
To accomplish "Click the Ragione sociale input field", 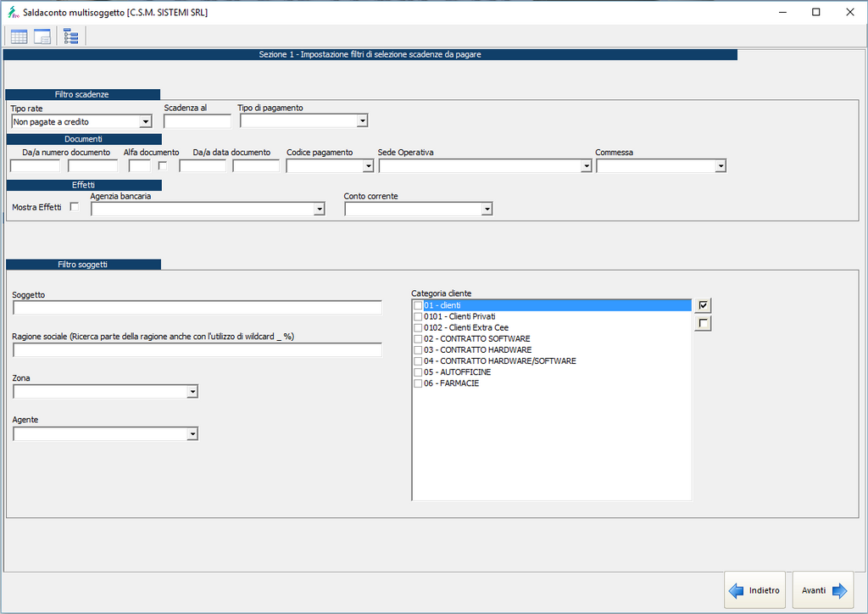I will (198, 350).
